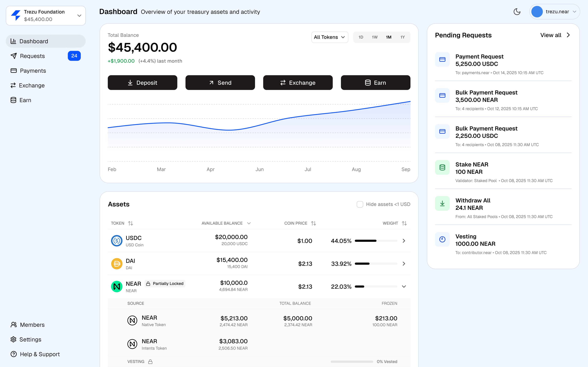Collapse the NEAR asset row details
The image size is (588, 367).
point(404,286)
